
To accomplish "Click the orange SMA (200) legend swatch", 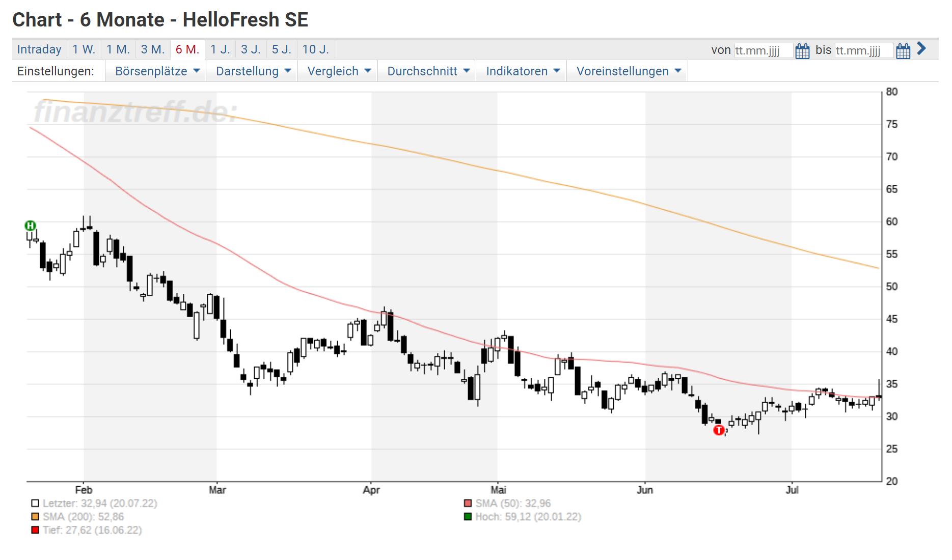I will click(x=35, y=517).
